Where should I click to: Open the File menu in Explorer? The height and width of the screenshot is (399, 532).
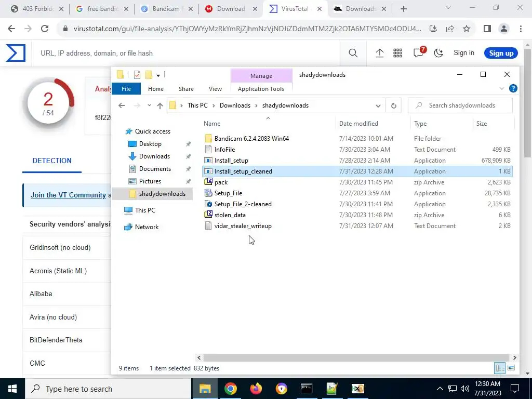coord(126,89)
